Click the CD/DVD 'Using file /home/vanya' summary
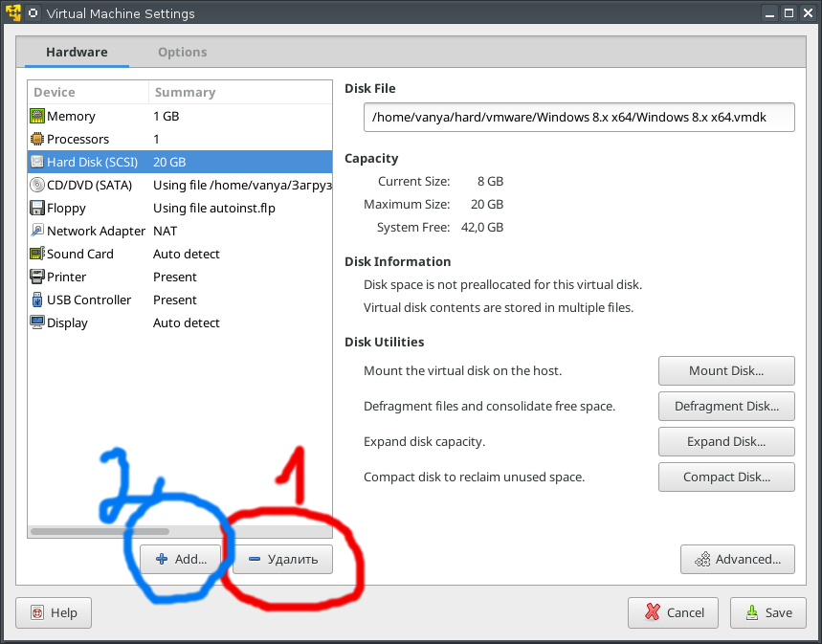The width and height of the screenshot is (822, 644). coord(242,185)
